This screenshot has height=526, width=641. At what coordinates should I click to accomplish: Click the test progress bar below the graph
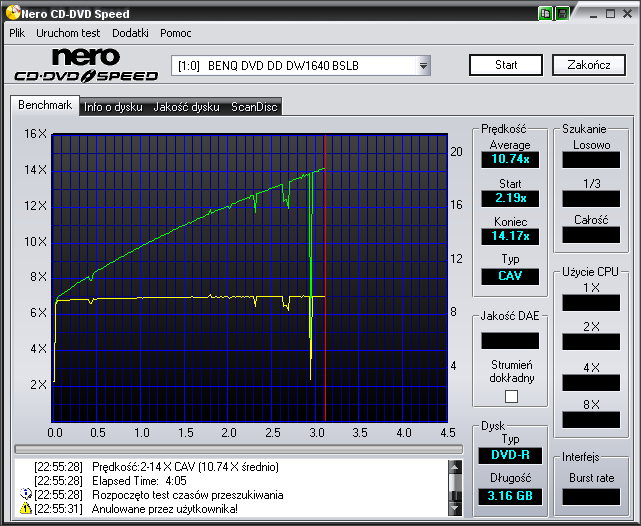coord(239,449)
